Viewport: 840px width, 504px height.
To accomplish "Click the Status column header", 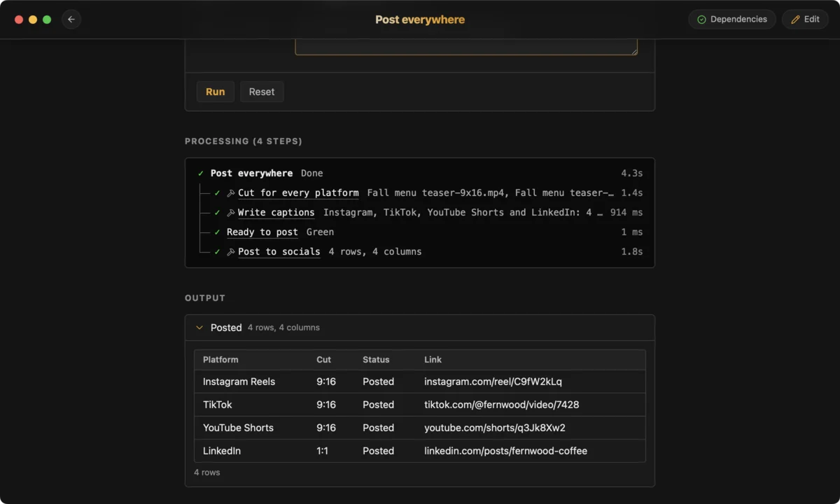I will (x=376, y=359).
